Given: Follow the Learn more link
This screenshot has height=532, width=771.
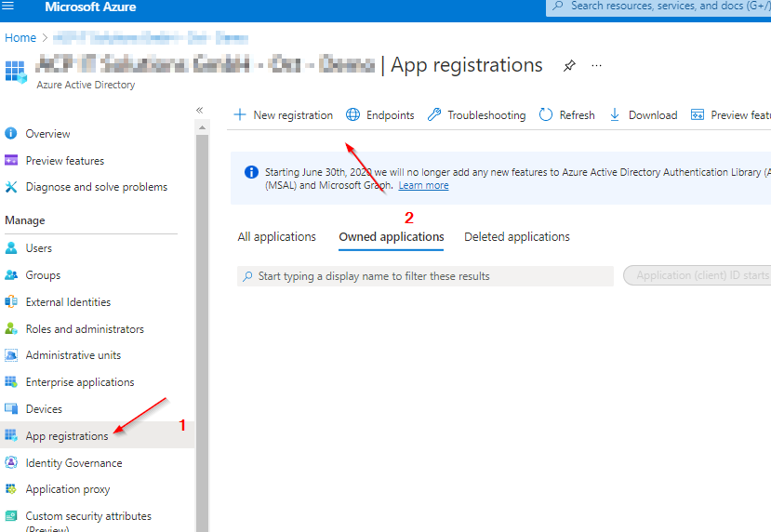Looking at the screenshot, I should [423, 185].
